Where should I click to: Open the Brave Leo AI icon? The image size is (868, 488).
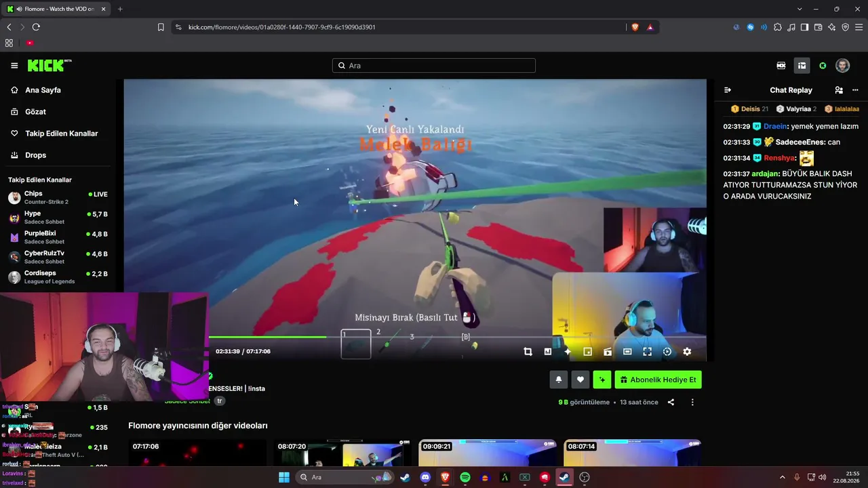(832, 27)
